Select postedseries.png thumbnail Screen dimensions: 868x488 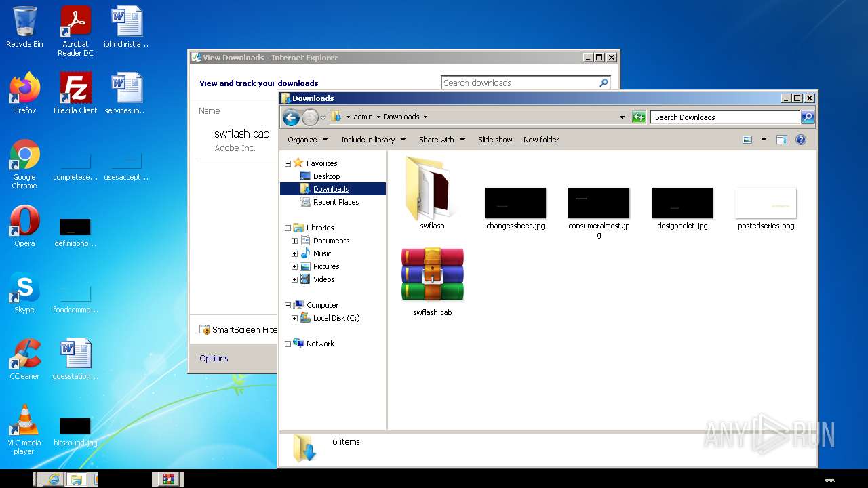pyautogui.click(x=766, y=208)
